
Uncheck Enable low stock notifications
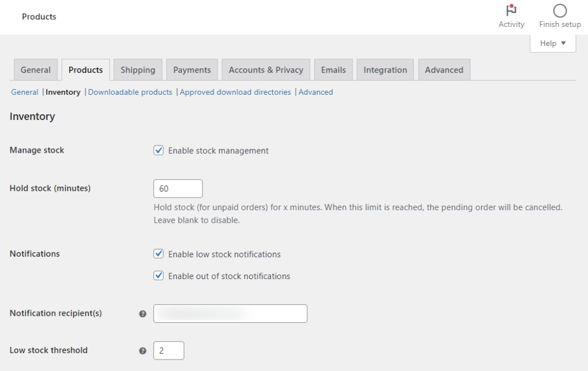[158, 254]
